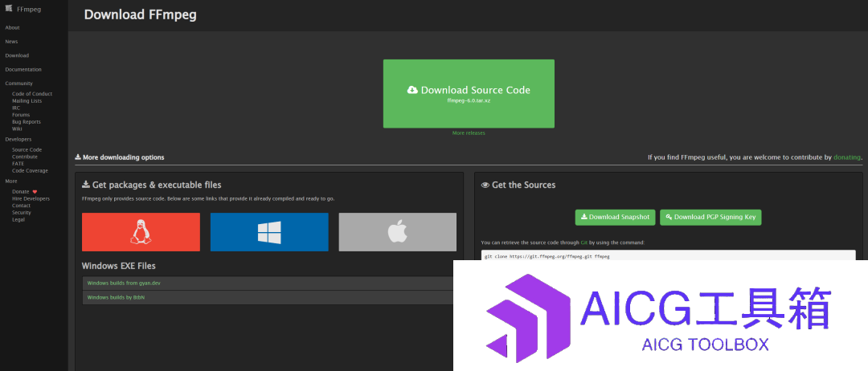Open the More releases link
The height and width of the screenshot is (371, 868).
469,133
